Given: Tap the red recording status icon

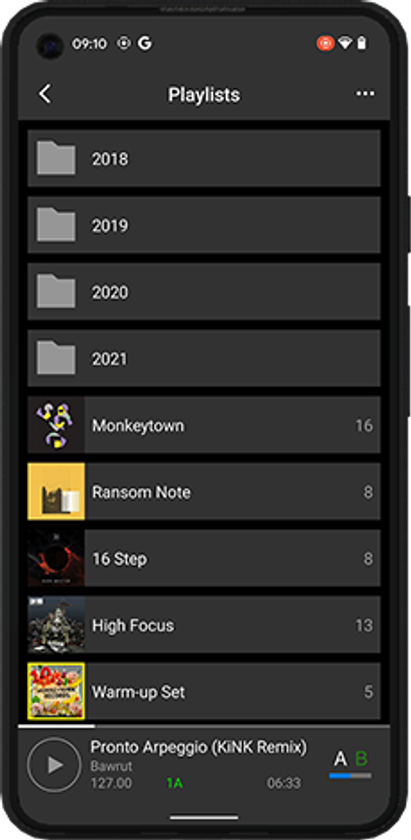Looking at the screenshot, I should (x=325, y=43).
